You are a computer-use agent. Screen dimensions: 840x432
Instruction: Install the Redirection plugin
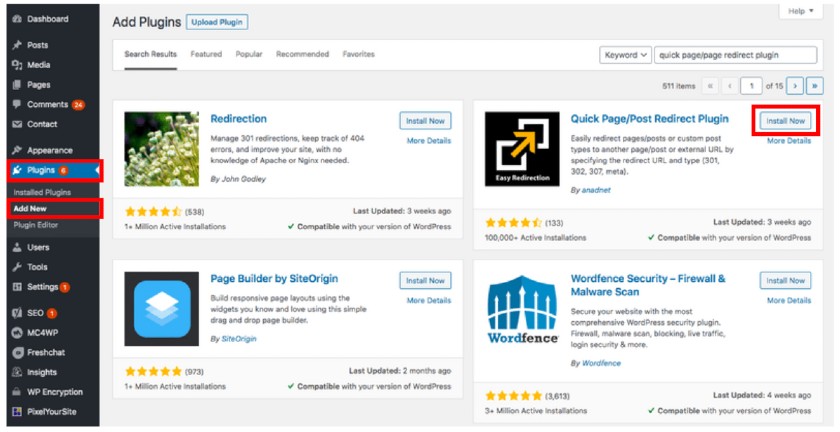click(425, 121)
